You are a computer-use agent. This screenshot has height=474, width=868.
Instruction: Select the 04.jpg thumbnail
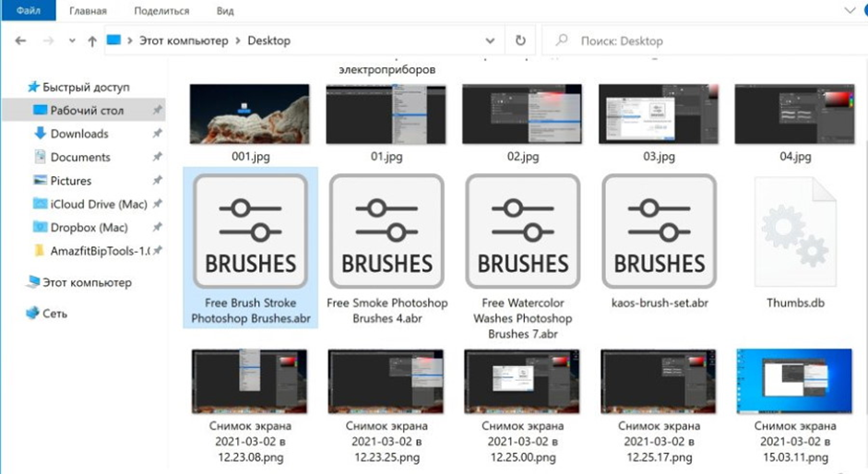tap(794, 114)
